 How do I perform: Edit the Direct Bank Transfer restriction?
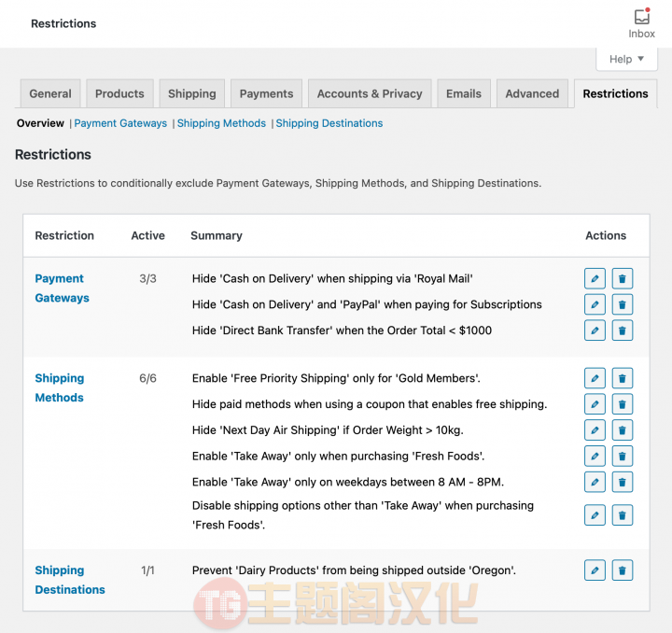click(x=595, y=331)
